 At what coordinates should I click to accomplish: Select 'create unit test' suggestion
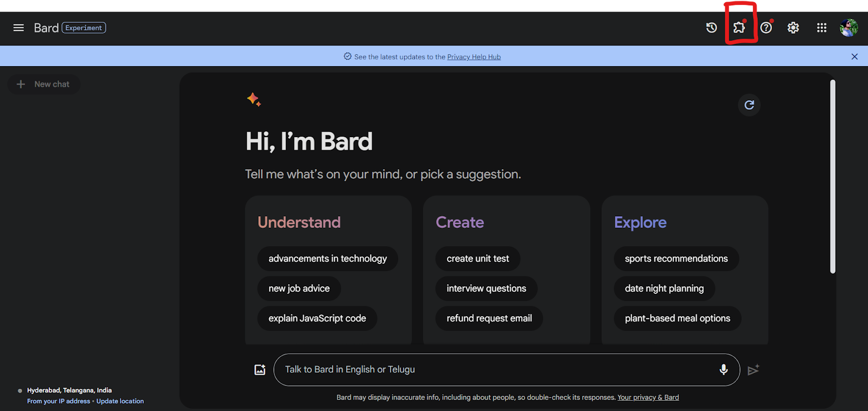478,259
